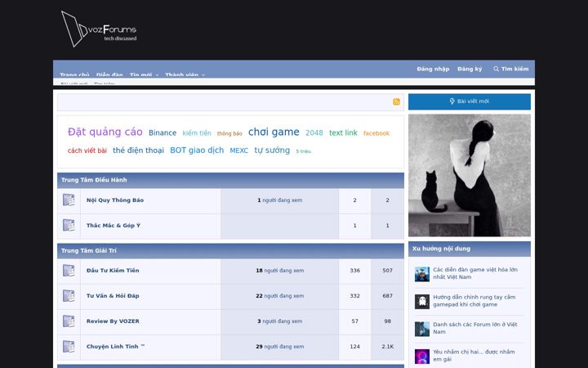
Task: Open Trung Tâm Giải Trí category header
Action: pyautogui.click(x=89, y=250)
